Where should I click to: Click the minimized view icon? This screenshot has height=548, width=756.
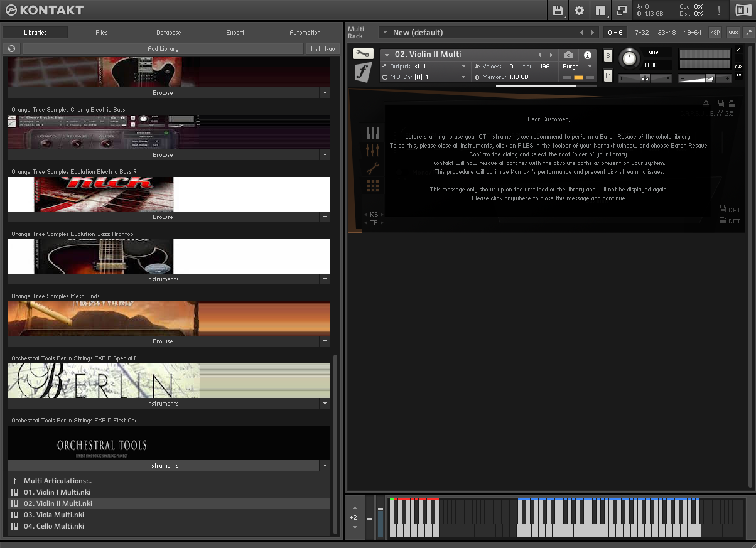pyautogui.click(x=622, y=10)
